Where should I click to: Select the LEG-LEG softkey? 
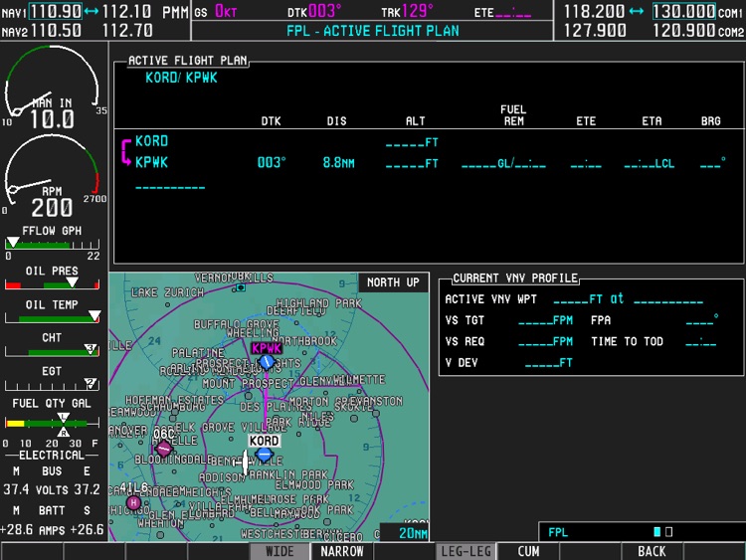(x=466, y=551)
